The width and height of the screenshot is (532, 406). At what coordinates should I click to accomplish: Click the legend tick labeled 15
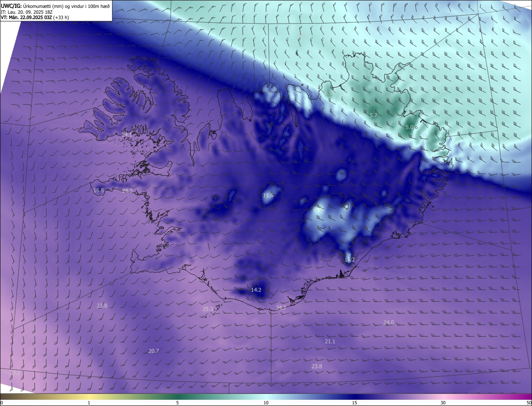point(355,403)
